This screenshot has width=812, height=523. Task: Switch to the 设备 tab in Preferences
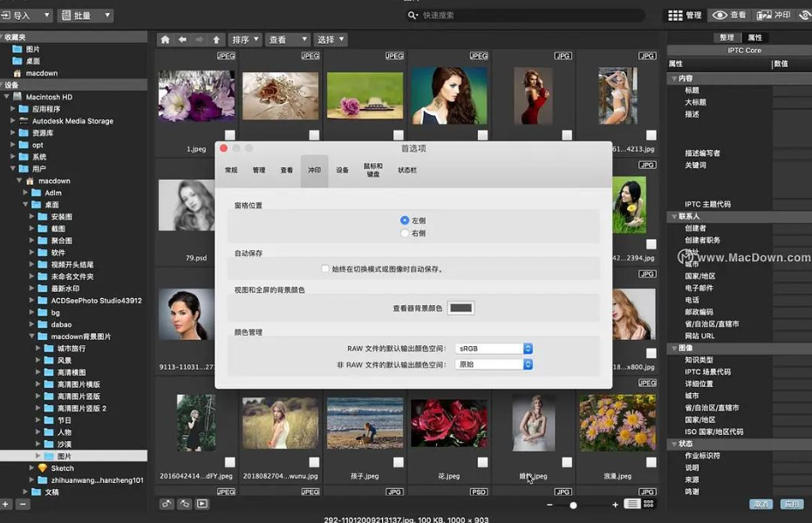(341, 170)
